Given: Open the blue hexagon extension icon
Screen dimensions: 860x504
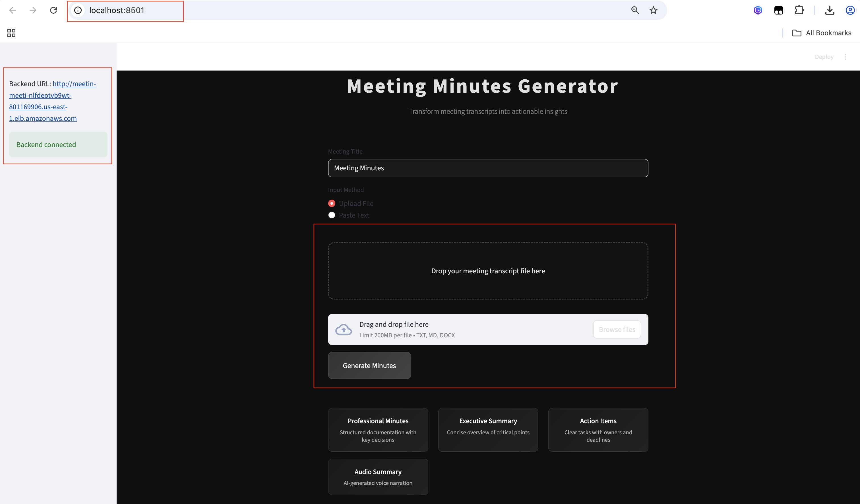Looking at the screenshot, I should (758, 10).
